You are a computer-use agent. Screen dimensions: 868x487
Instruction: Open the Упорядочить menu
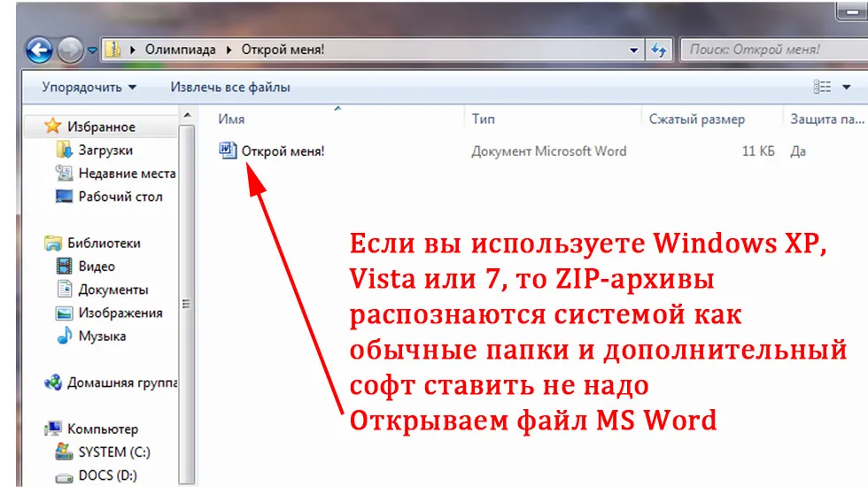point(89,88)
